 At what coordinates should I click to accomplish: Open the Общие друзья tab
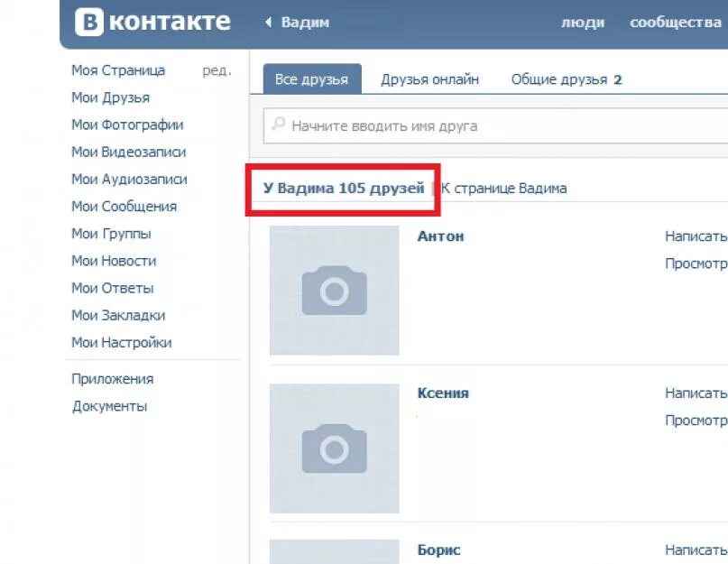click(x=567, y=79)
